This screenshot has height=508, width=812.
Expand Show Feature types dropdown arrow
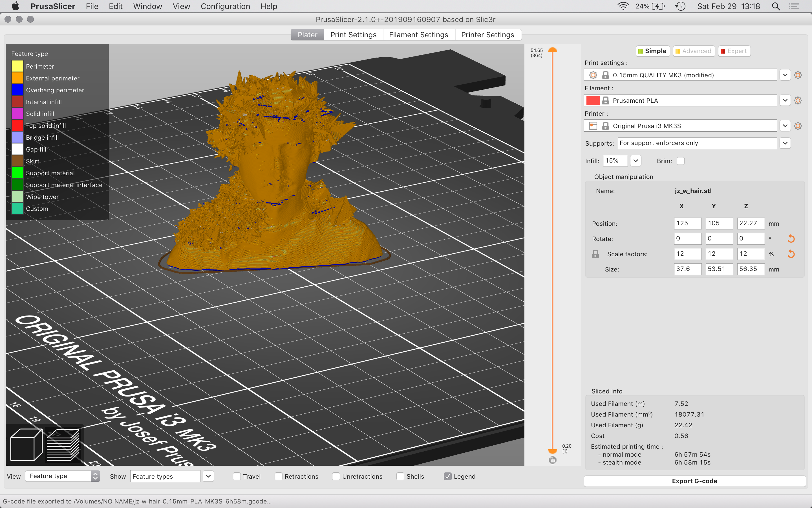tap(208, 476)
